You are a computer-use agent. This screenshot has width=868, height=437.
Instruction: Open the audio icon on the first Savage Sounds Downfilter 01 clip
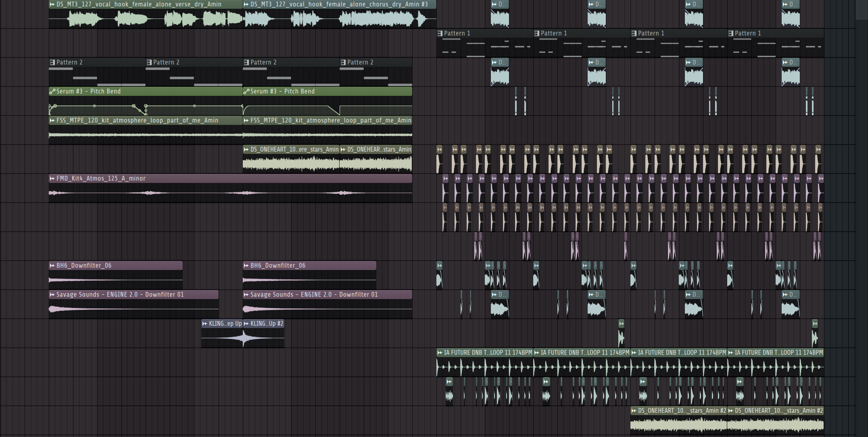(x=52, y=295)
